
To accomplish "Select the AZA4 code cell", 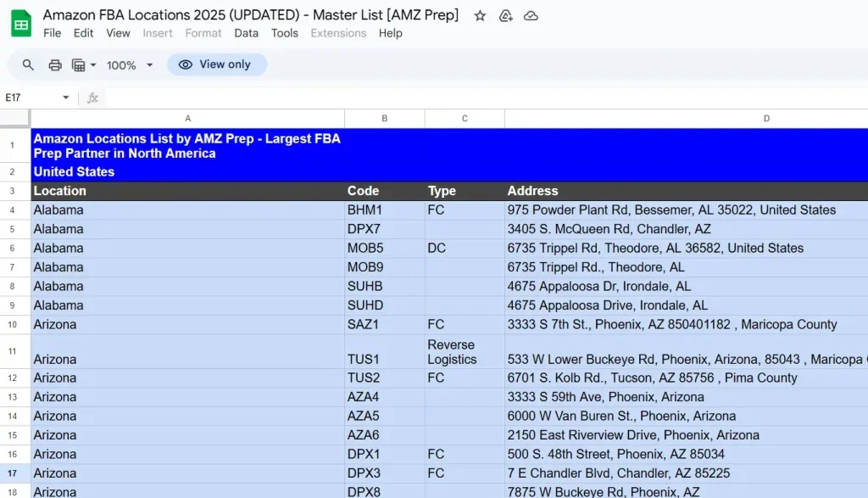I will (385, 397).
